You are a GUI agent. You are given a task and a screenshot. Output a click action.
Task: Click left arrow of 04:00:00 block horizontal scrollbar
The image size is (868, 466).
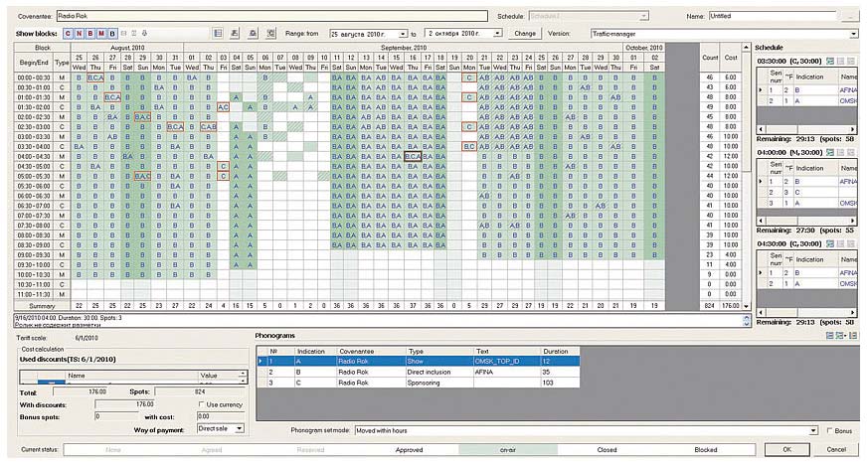click(x=762, y=221)
